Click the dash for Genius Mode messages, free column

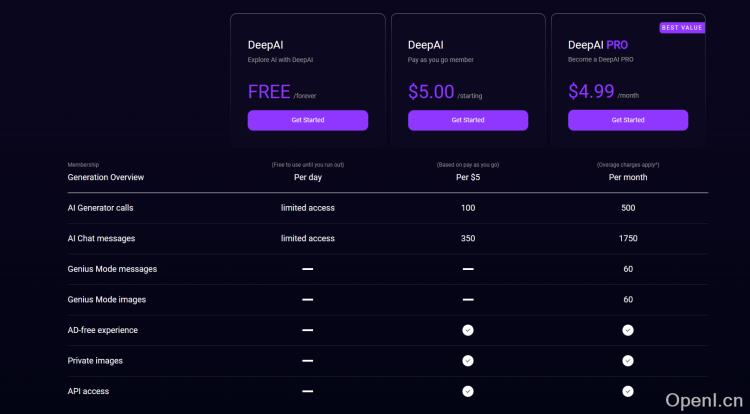308,269
